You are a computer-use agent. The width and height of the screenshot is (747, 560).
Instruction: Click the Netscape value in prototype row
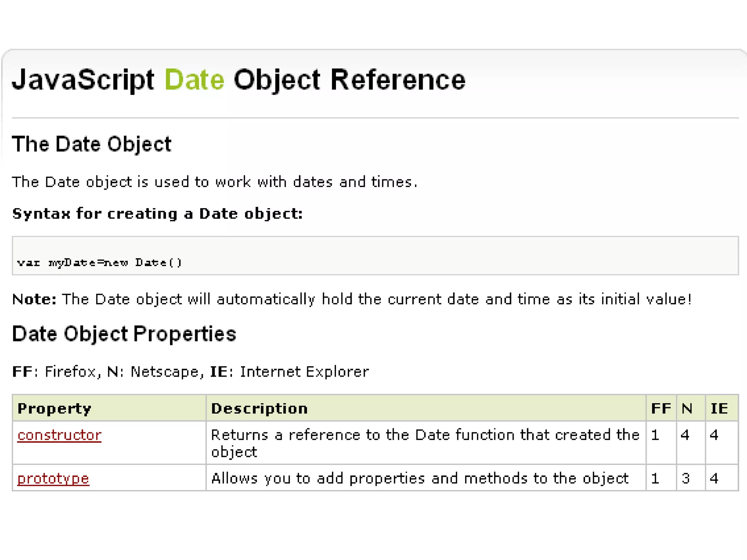[686, 478]
